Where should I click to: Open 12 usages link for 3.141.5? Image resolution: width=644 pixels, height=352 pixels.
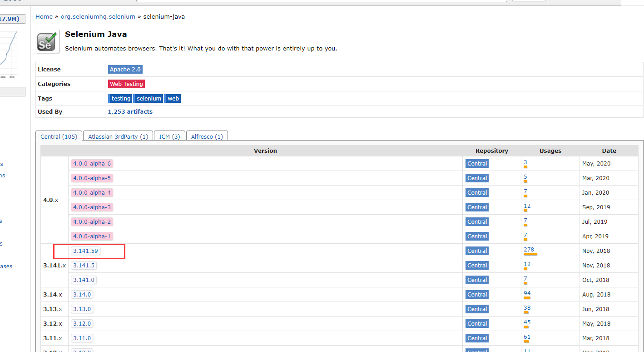click(527, 264)
